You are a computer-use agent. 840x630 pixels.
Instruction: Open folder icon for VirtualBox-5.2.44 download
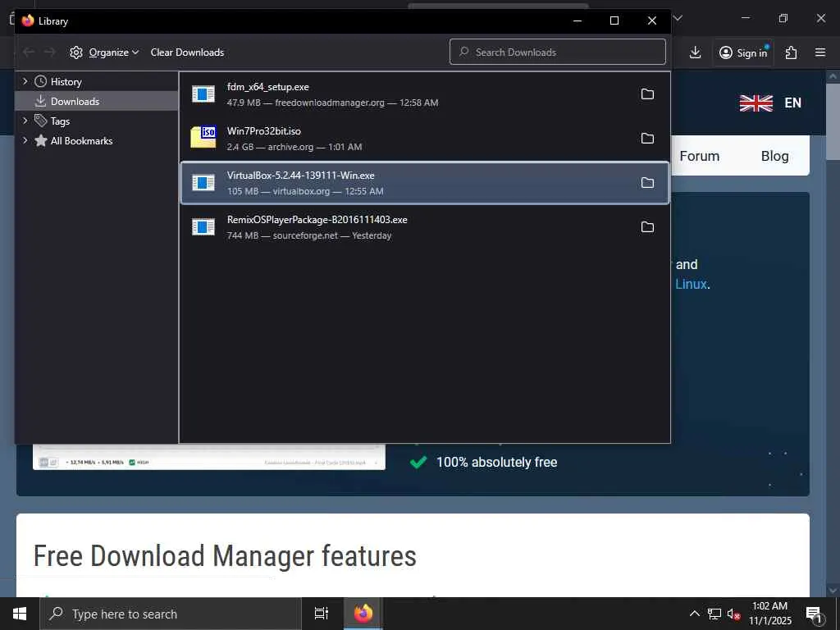647,183
